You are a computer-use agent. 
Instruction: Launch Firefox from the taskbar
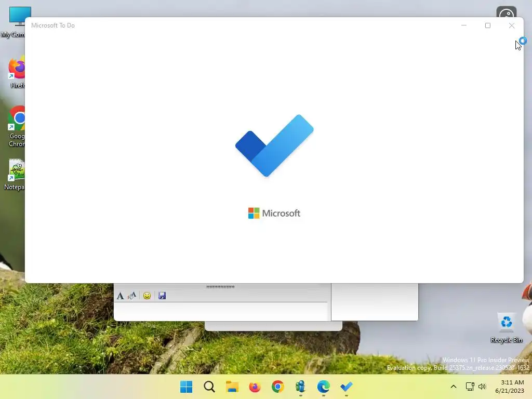tap(255, 387)
